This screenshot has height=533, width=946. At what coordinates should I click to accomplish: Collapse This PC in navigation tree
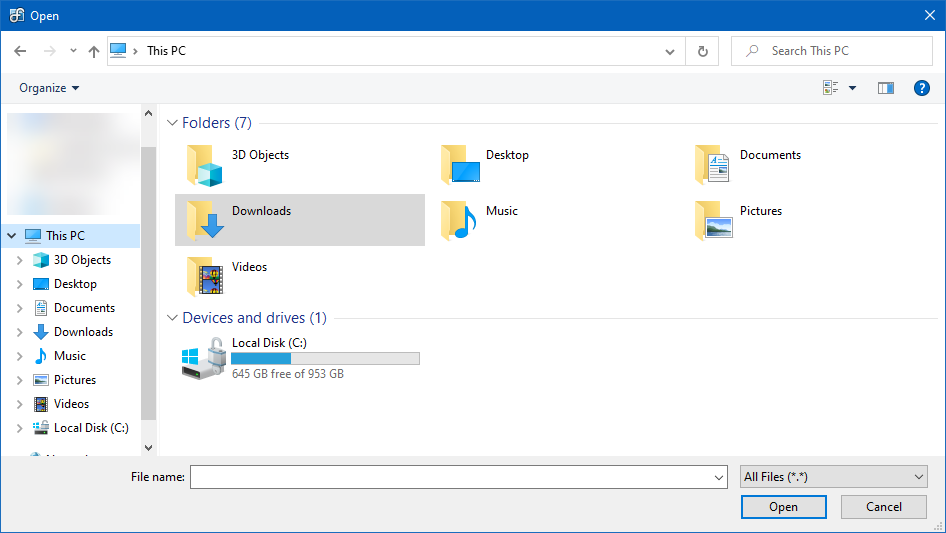(11, 236)
